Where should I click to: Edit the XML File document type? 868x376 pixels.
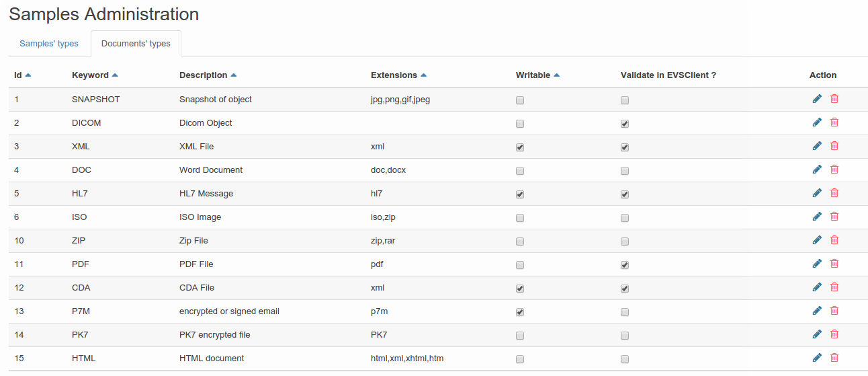[817, 146]
